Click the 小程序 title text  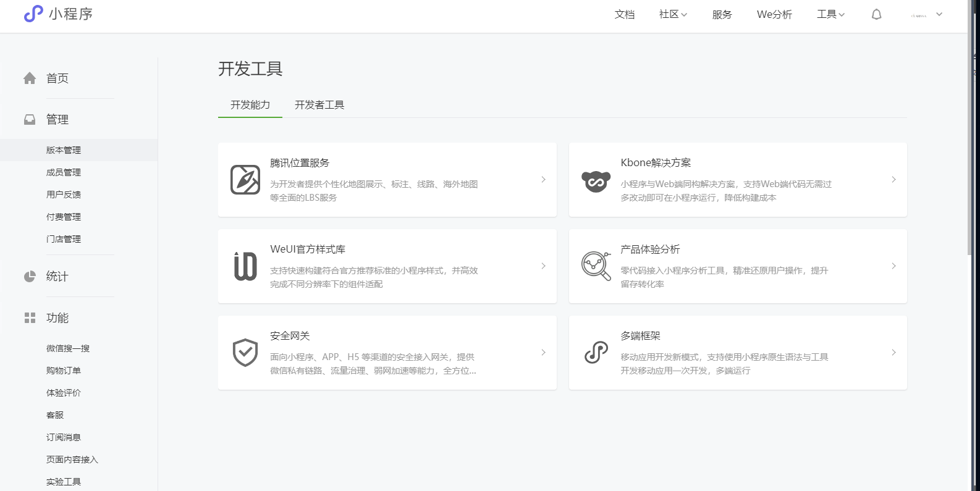(x=71, y=14)
